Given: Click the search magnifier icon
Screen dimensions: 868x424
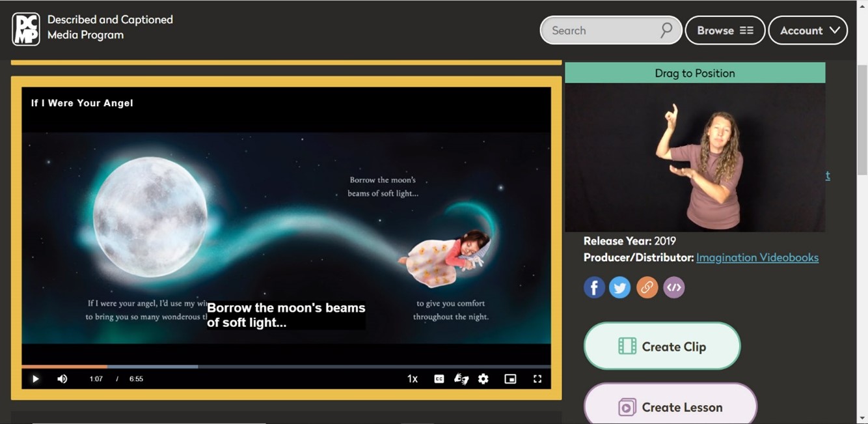Looking at the screenshot, I should click(666, 31).
